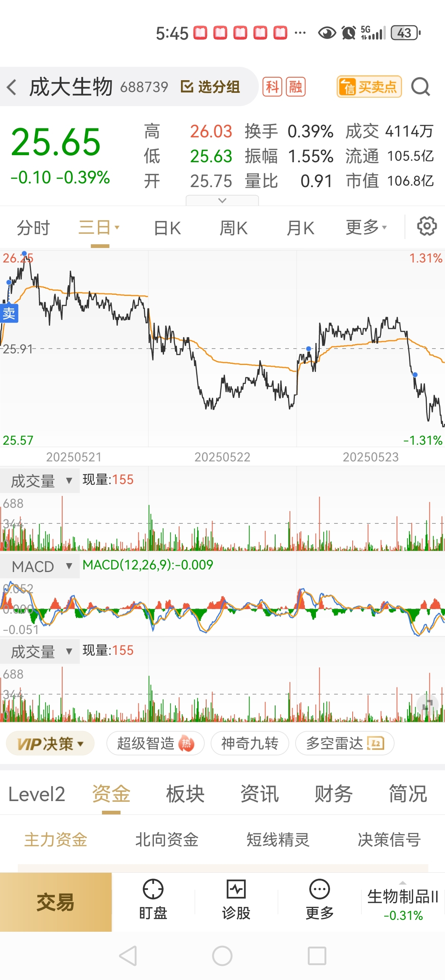The height and width of the screenshot is (980, 445).
Task: Open the 买卖点 signal button
Action: coord(369,87)
